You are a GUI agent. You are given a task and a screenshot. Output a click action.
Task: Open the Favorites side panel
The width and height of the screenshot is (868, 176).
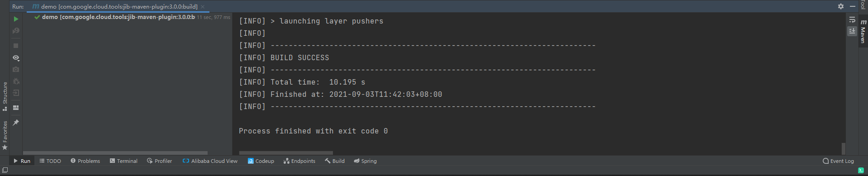(x=5, y=135)
